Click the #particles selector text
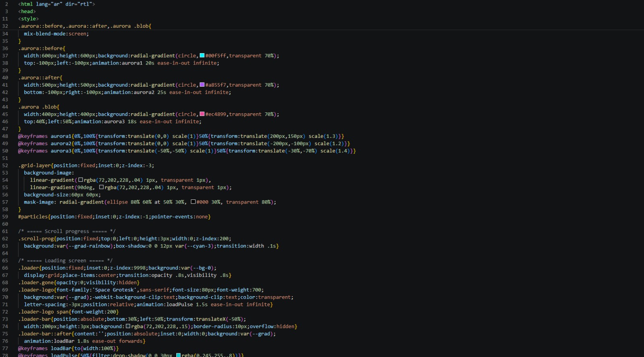 (33, 217)
